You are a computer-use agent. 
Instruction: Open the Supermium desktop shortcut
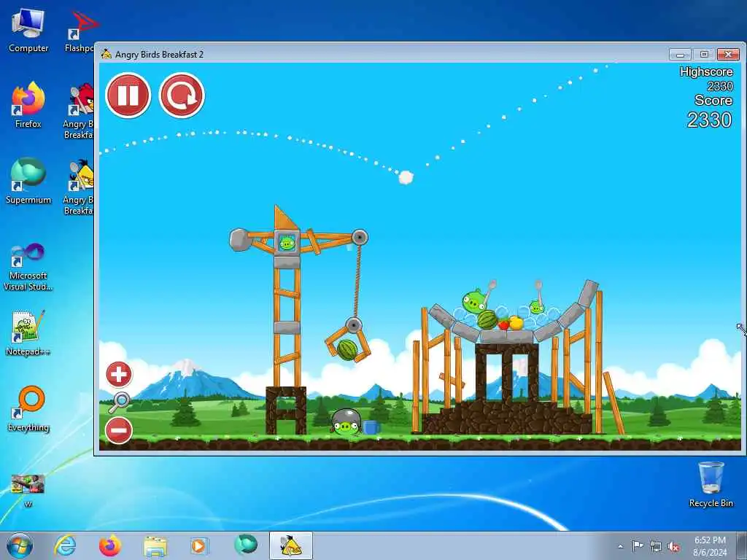[28, 181]
